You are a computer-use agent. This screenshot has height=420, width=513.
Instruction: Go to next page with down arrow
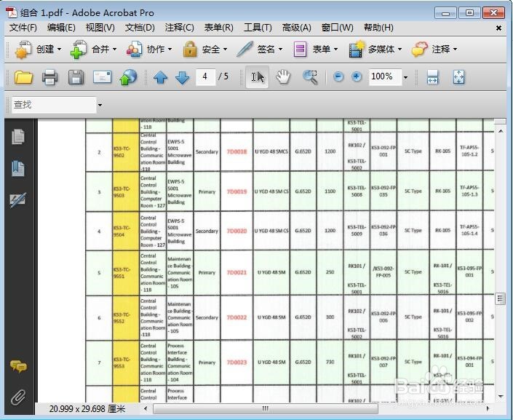(182, 78)
